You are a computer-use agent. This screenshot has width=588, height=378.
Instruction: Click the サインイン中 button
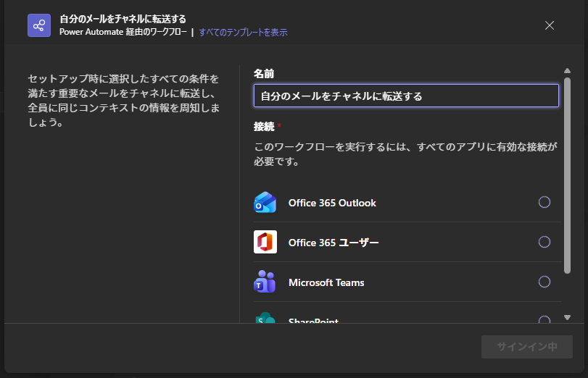527,347
